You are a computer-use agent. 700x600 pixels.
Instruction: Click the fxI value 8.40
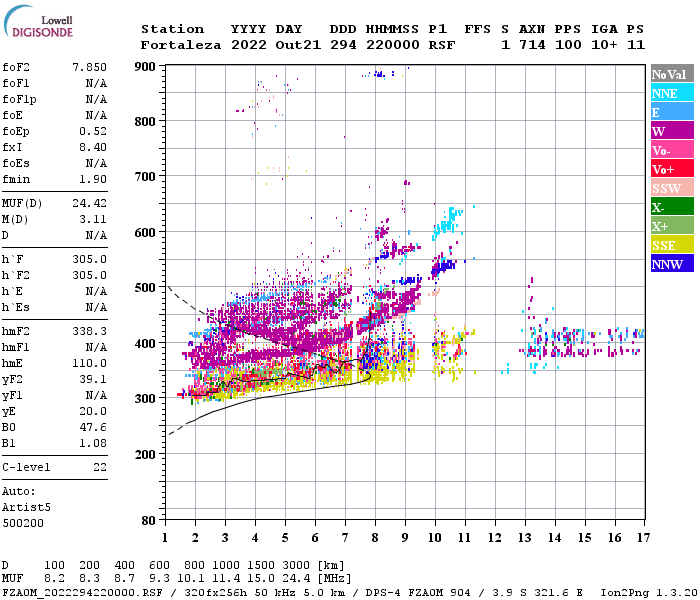(x=93, y=147)
